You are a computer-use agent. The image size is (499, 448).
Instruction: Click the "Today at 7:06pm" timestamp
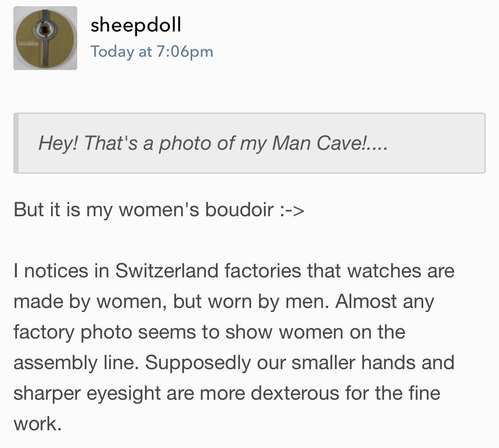(152, 51)
